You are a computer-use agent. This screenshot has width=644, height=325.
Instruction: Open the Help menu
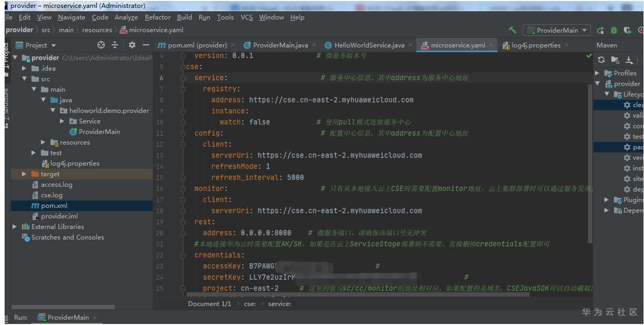click(297, 17)
